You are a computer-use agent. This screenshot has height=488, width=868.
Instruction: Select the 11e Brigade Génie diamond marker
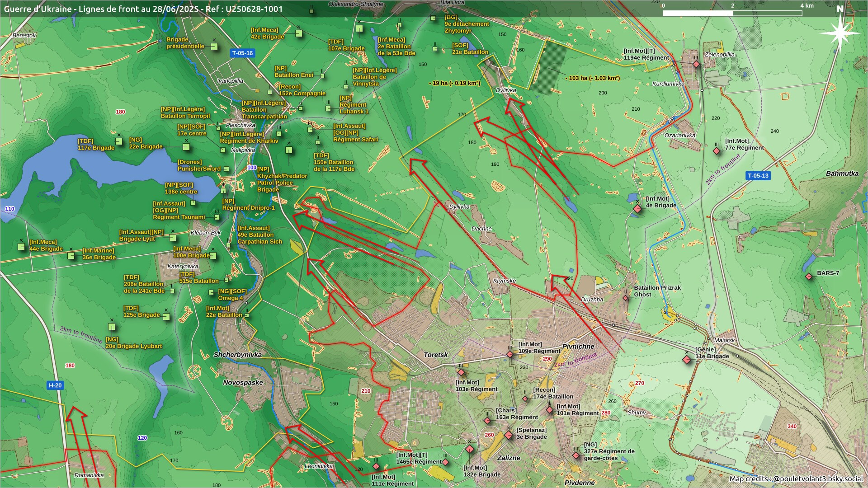pos(687,360)
